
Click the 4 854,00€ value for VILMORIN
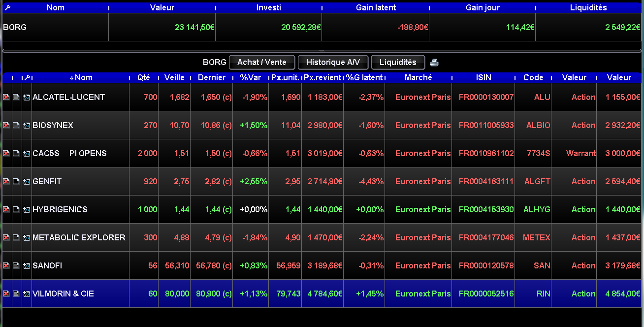pyautogui.click(x=623, y=294)
